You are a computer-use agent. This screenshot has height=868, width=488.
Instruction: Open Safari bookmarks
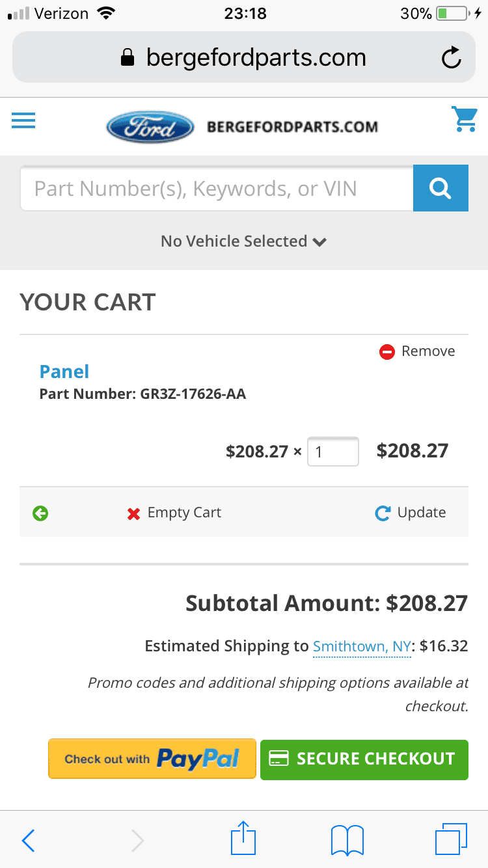coord(347,840)
